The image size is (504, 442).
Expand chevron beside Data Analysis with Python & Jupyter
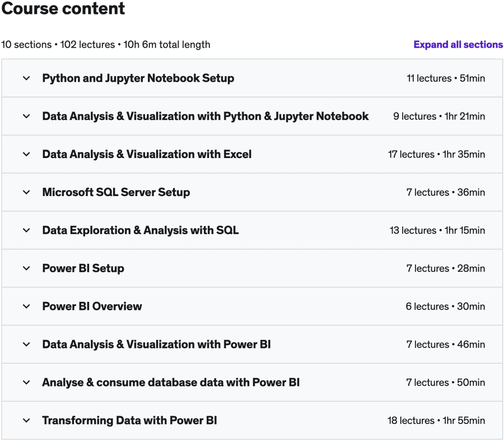(26, 116)
